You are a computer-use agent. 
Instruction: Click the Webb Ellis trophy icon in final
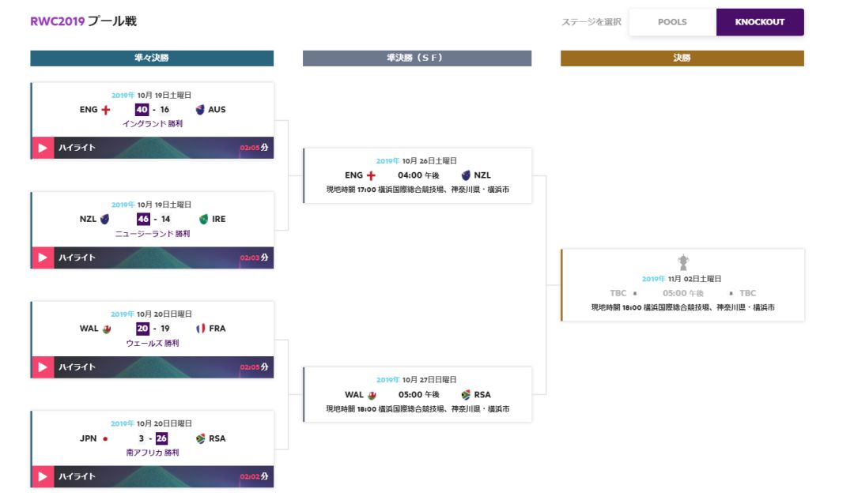(683, 262)
